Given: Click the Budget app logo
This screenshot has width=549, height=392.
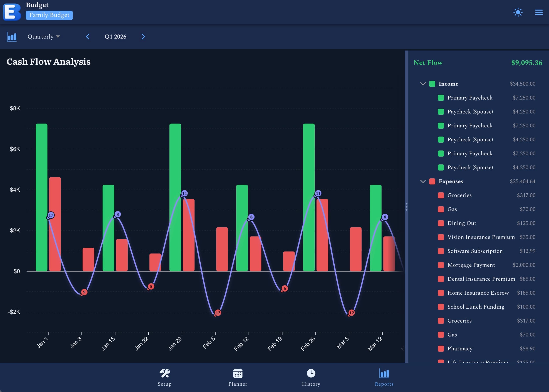Looking at the screenshot, I should pyautogui.click(x=11, y=12).
